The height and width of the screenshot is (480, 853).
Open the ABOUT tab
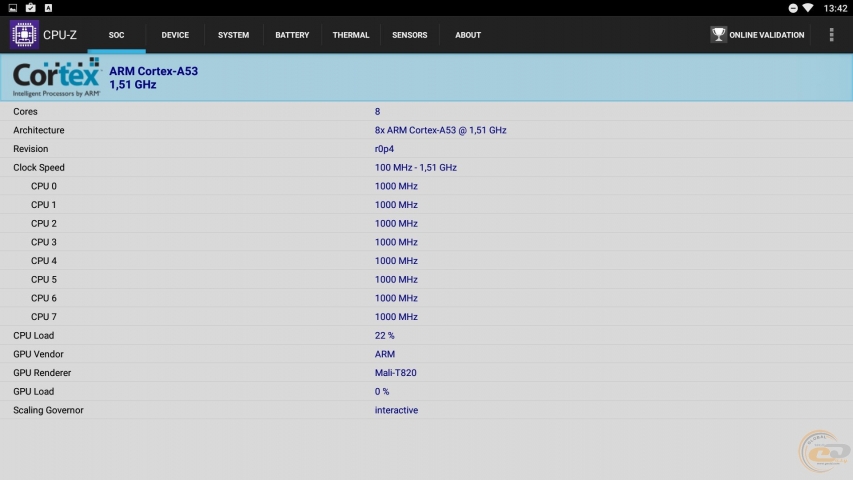(468, 35)
